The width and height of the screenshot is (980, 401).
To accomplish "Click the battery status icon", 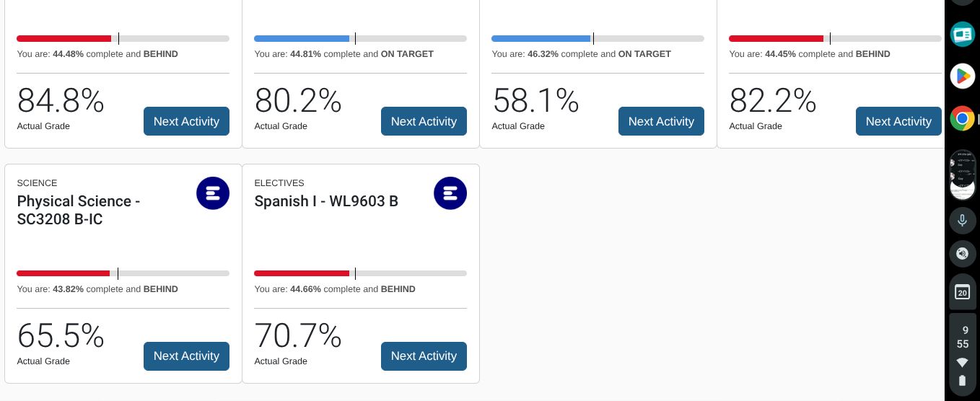I will (962, 381).
